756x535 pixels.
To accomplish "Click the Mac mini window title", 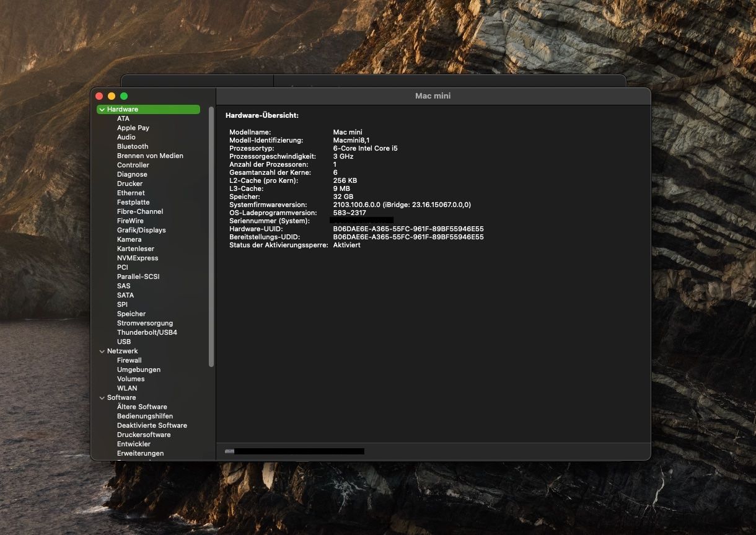I will point(433,96).
